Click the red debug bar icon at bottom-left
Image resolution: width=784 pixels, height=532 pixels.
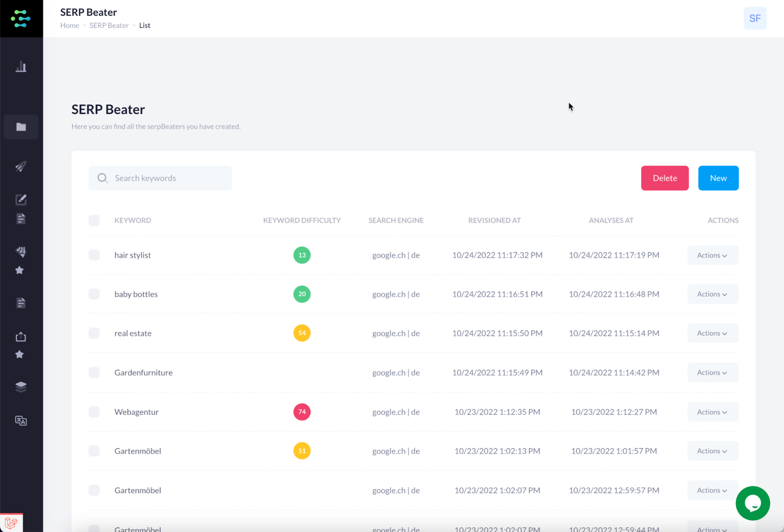[x=11, y=523]
